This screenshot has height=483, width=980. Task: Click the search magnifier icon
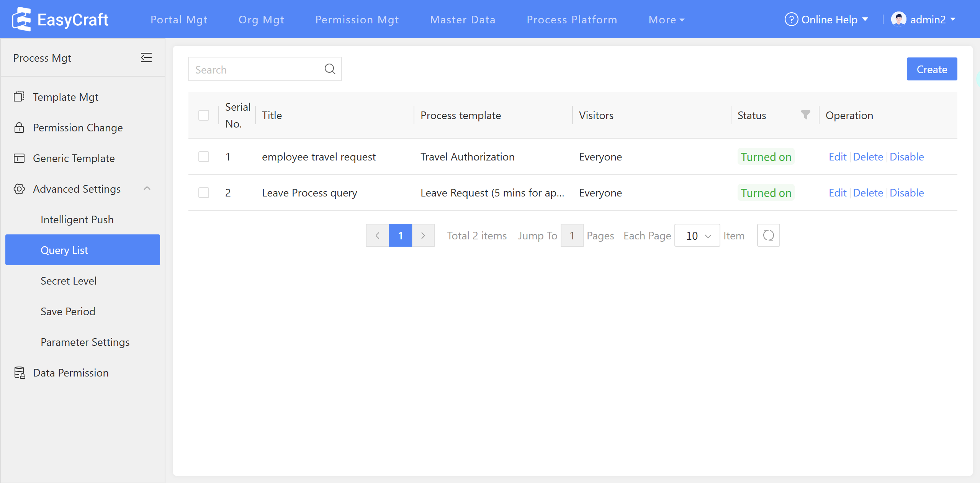[x=330, y=69]
